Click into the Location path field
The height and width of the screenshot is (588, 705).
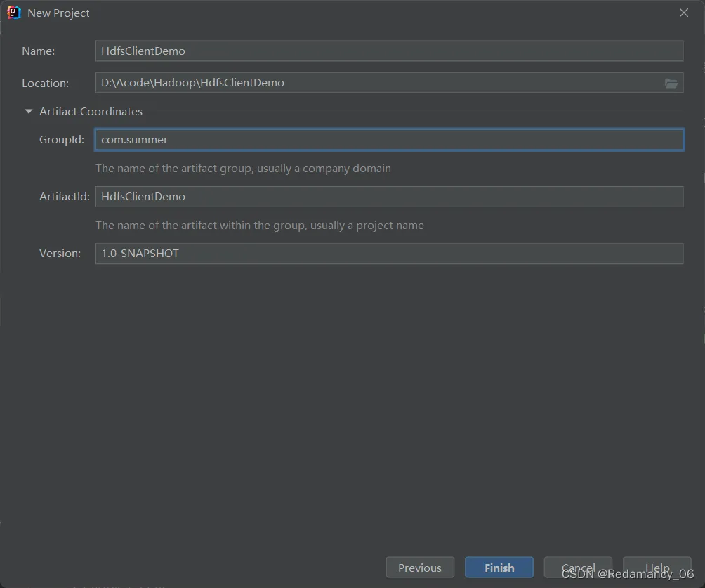point(378,83)
